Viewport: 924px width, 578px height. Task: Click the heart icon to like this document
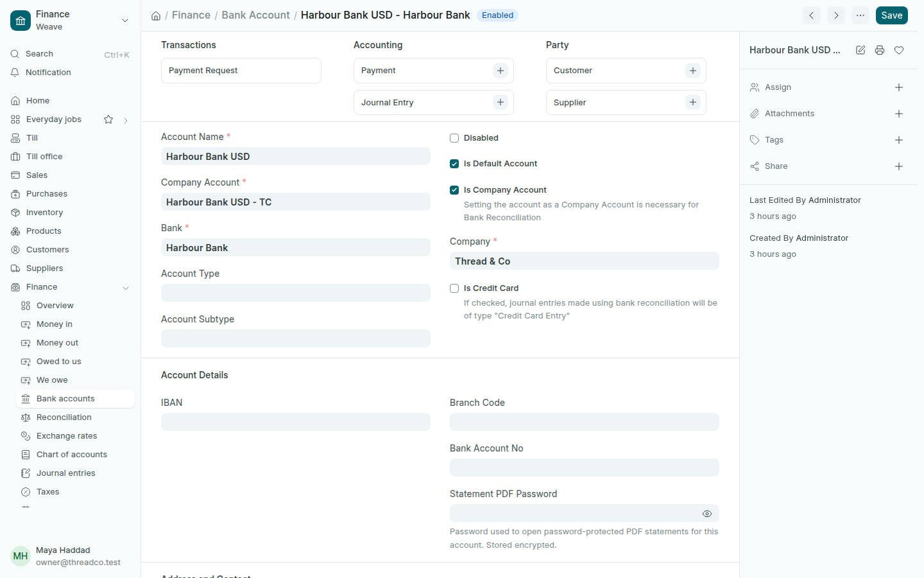[899, 50]
